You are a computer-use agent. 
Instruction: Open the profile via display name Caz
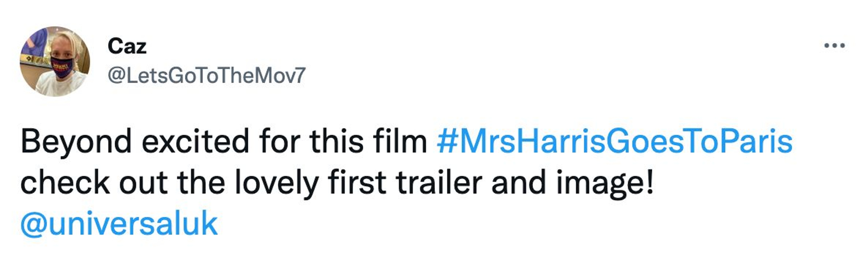[x=127, y=46]
